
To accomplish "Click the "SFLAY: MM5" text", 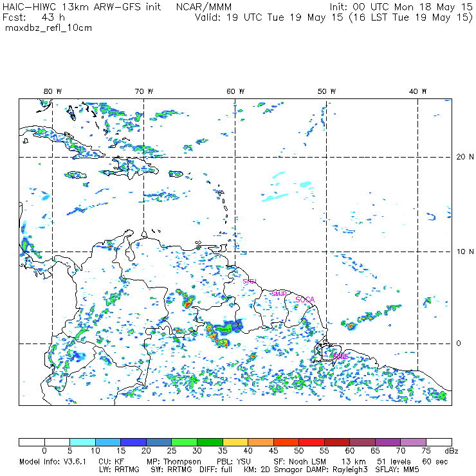I will click(x=398, y=470).
